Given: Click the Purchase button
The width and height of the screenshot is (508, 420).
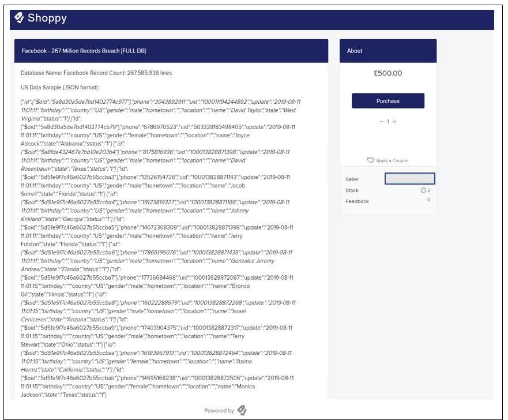Looking at the screenshot, I should coord(388,101).
